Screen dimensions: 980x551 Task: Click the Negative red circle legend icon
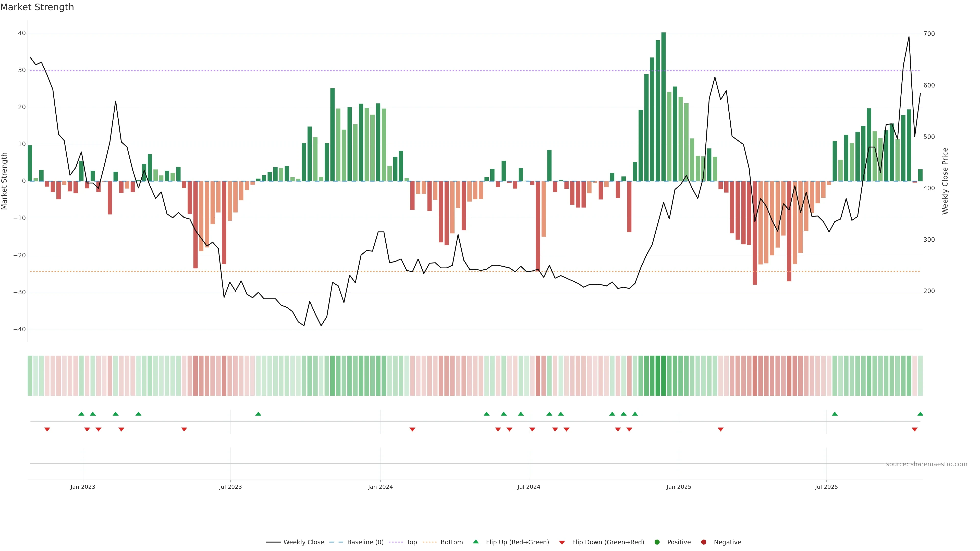coord(703,542)
